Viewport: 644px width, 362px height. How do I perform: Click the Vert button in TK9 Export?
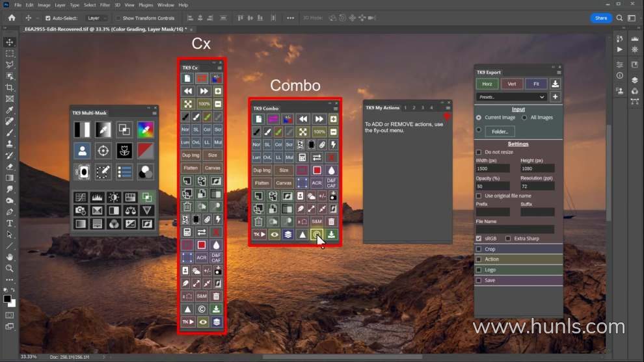pos(512,84)
